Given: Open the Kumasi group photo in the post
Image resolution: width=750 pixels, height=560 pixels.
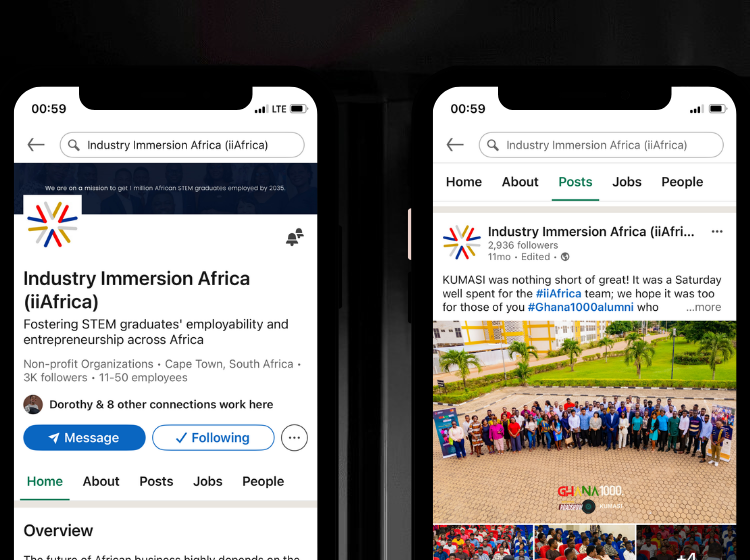Looking at the screenshot, I should click(x=585, y=422).
